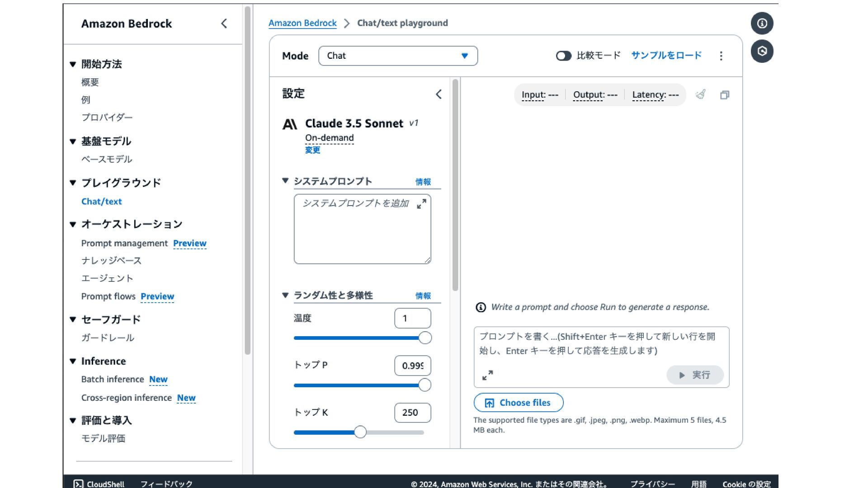Open the Mode dropdown showing Chat
The image size is (868, 488).
398,56
